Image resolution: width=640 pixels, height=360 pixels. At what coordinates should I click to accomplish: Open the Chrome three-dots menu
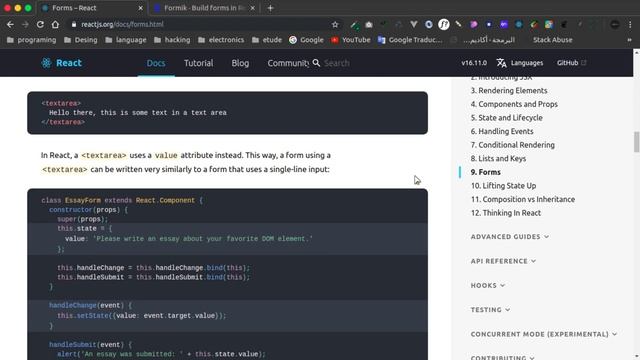[x=631, y=24]
